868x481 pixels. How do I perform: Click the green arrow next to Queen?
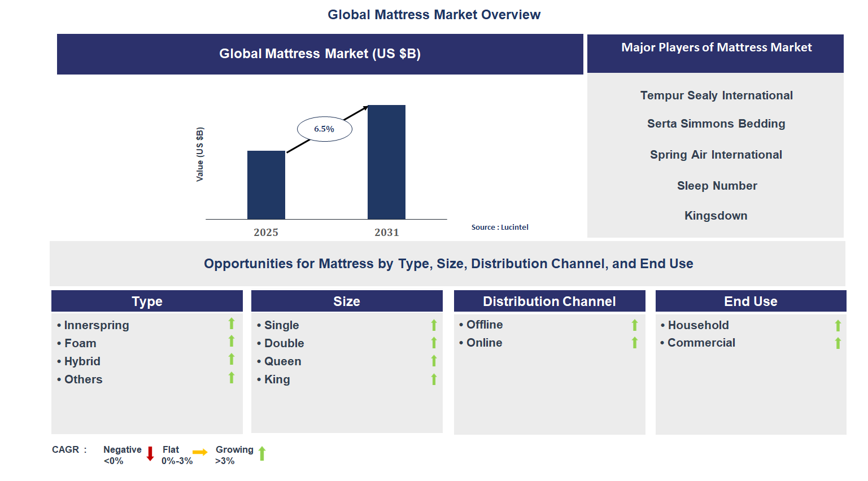[x=433, y=360]
